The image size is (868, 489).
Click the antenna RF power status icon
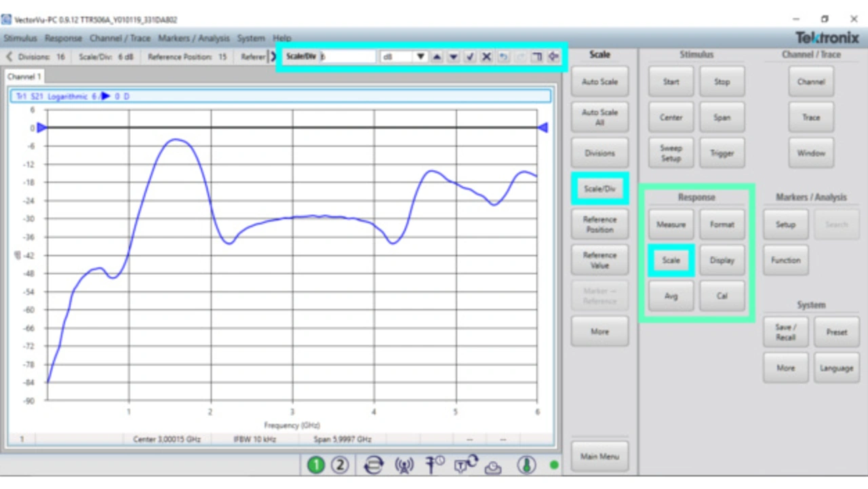click(x=404, y=465)
